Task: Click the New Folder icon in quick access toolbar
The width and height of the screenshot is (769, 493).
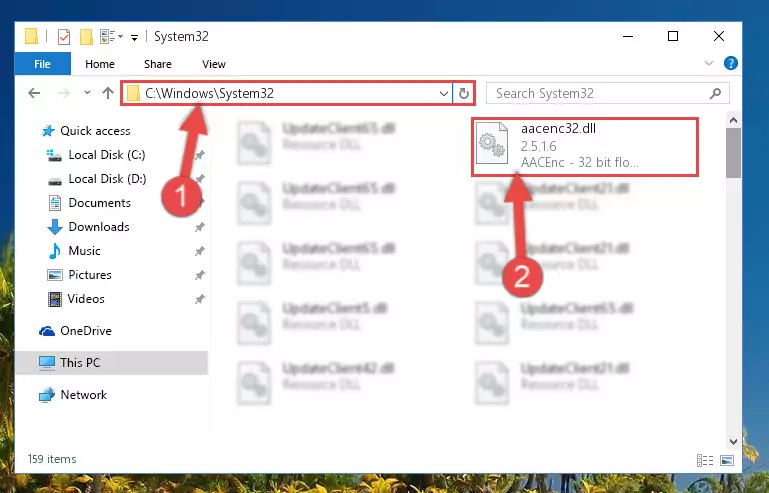Action: pyautogui.click(x=86, y=37)
